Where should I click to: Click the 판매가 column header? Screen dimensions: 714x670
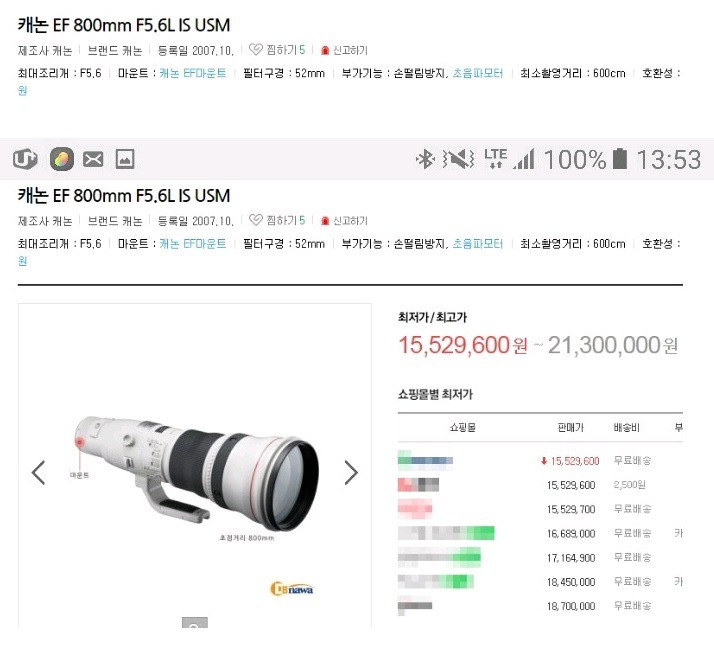tap(571, 427)
